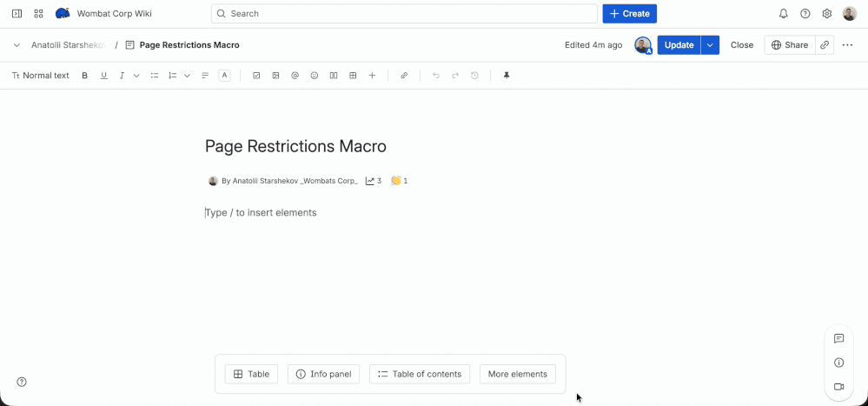Click the Create button
The image size is (868, 406).
coord(629,13)
